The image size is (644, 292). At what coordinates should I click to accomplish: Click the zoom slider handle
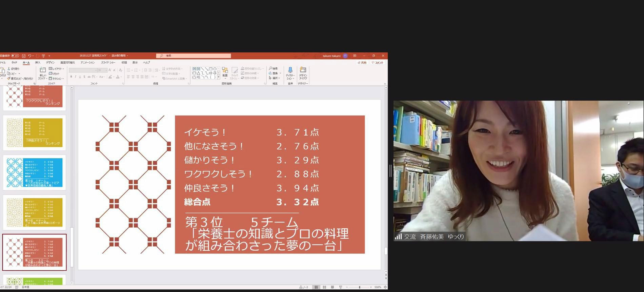tap(359, 287)
